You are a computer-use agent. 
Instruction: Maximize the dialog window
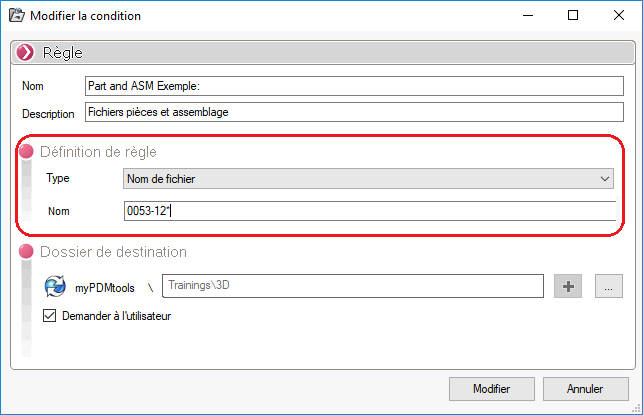pos(572,16)
